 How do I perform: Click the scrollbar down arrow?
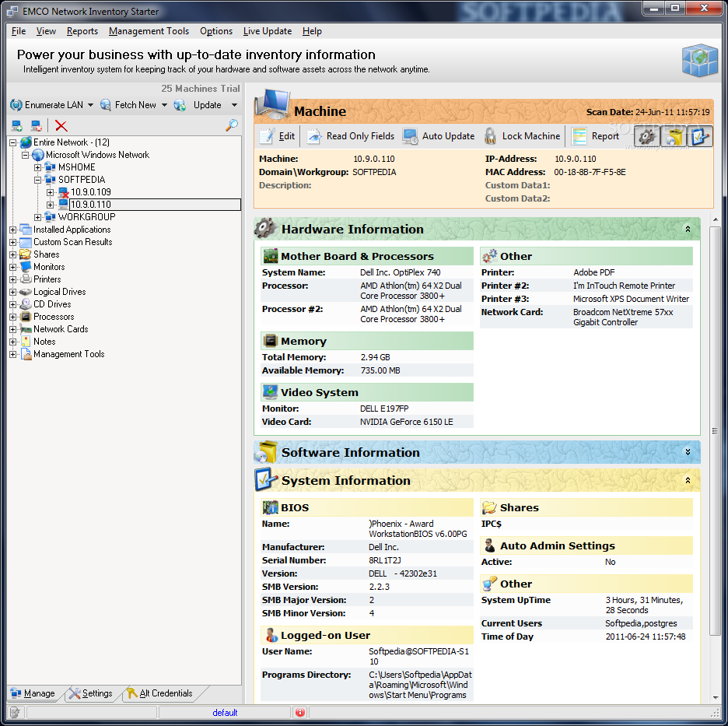[x=715, y=697]
